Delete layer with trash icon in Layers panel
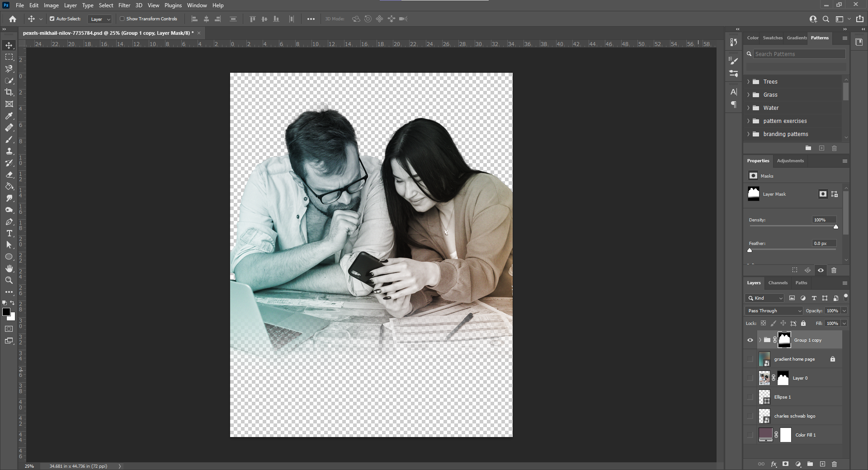The image size is (868, 470). (835, 464)
